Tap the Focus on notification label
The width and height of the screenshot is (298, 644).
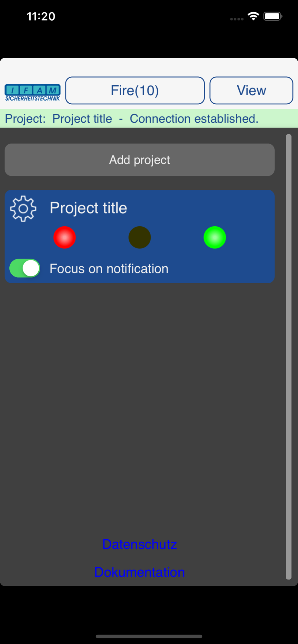coord(109,269)
